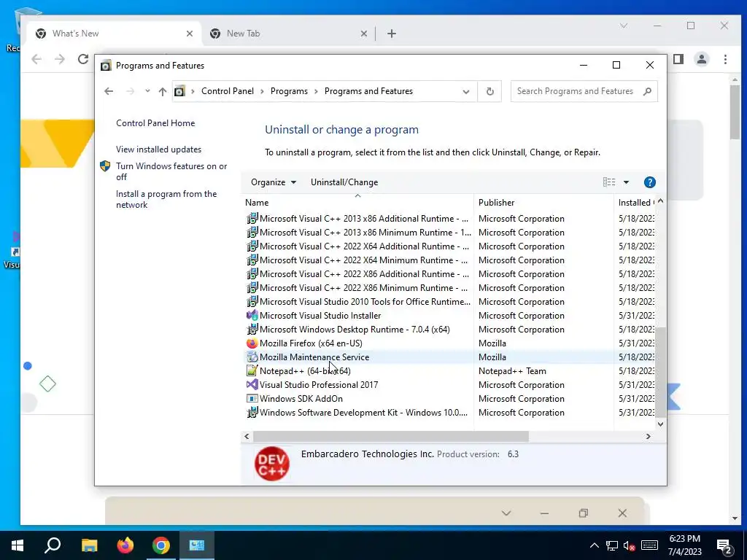Click the muted volume icon in system tray
The image size is (747, 560).
(x=629, y=545)
